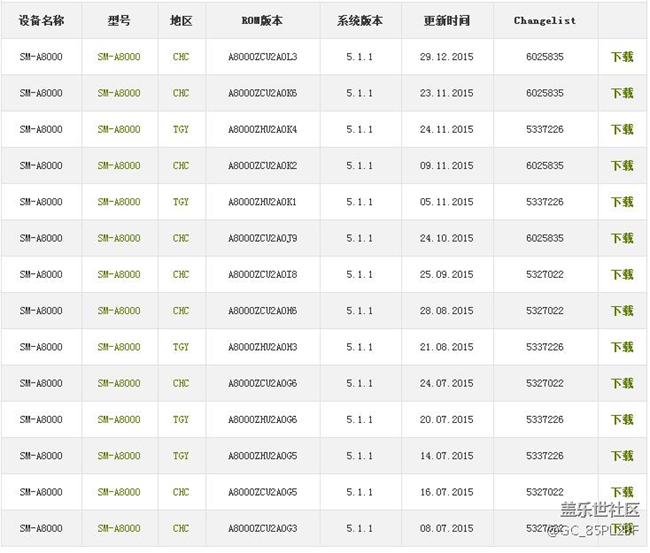The height and width of the screenshot is (553, 650).
Task: Open green SM-A8000 model link in A8000ZHU2AOH3 row
Action: (x=119, y=347)
